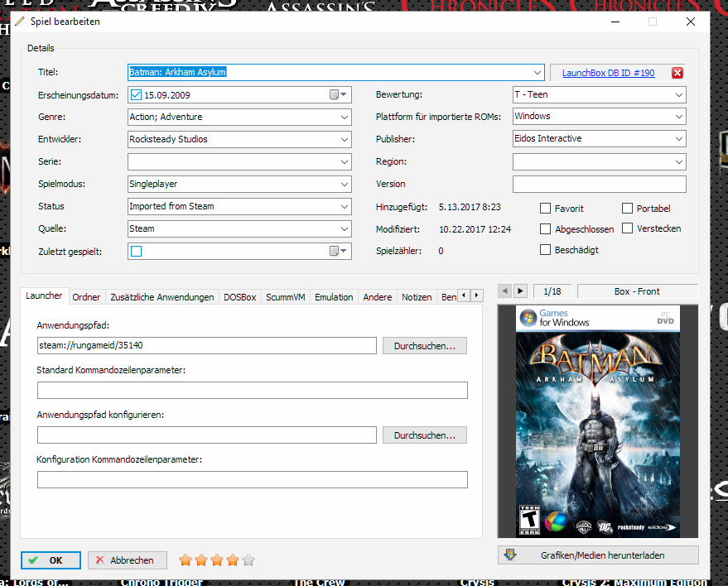This screenshot has height=586, width=728.
Task: Open the Publisher dropdown
Action: pos(679,139)
